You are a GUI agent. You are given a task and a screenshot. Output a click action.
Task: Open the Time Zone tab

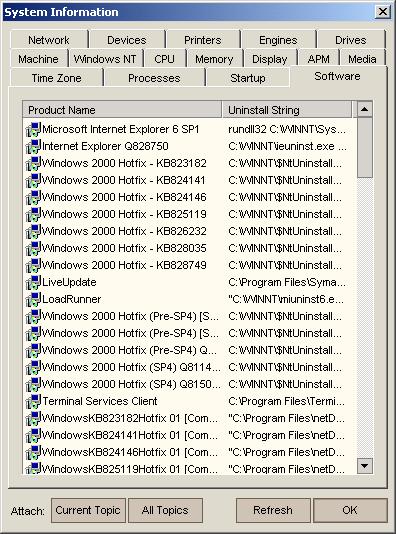56,78
